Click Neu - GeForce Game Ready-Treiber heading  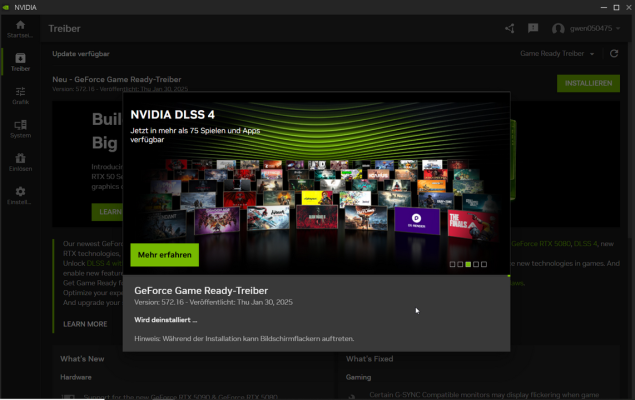tap(117, 79)
